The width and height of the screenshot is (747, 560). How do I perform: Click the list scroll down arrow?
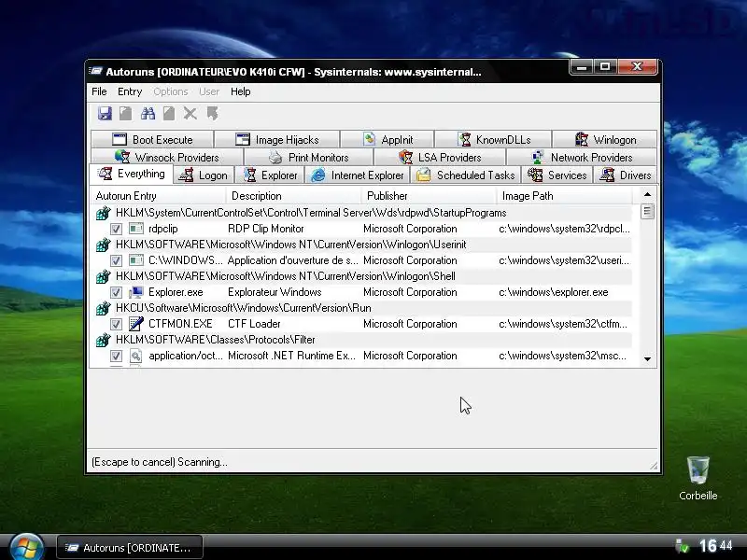click(647, 359)
